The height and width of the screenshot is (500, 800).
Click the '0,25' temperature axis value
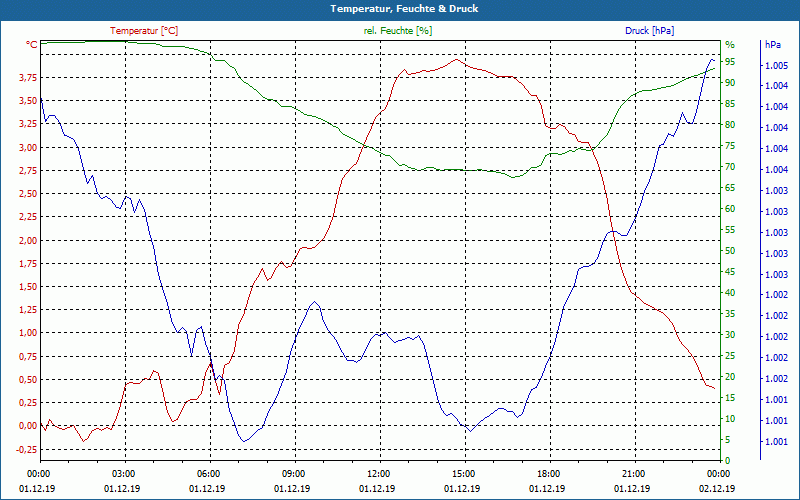point(28,403)
